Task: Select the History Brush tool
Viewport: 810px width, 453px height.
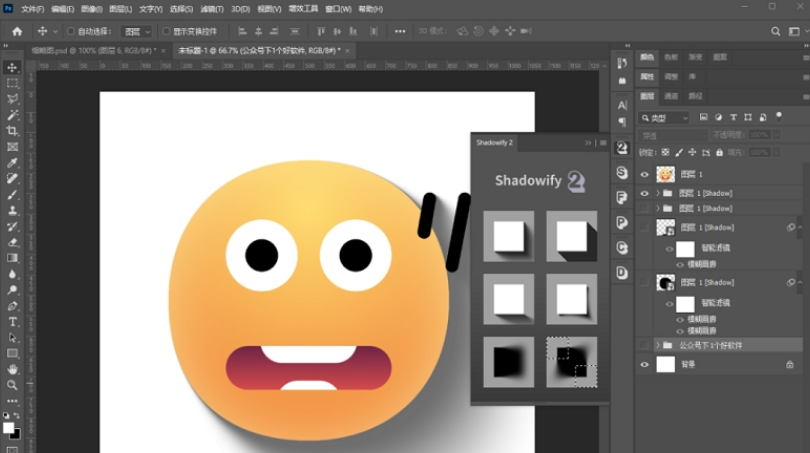Action: 12,226
